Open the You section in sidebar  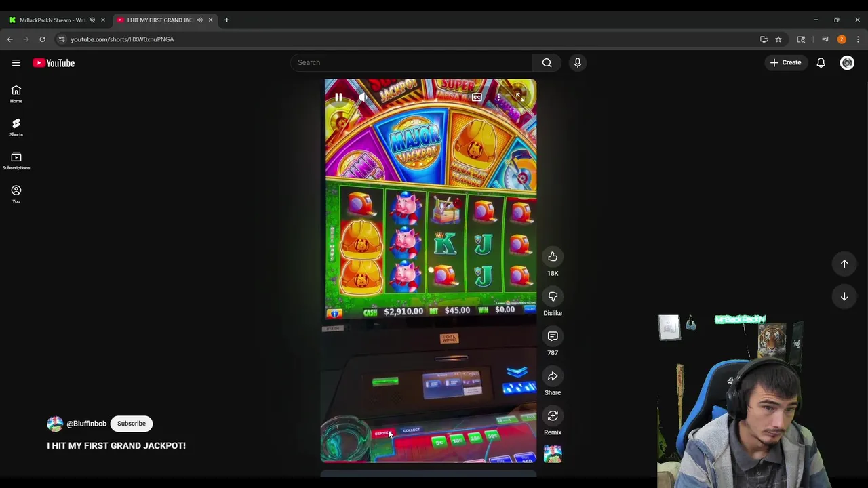[16, 194]
